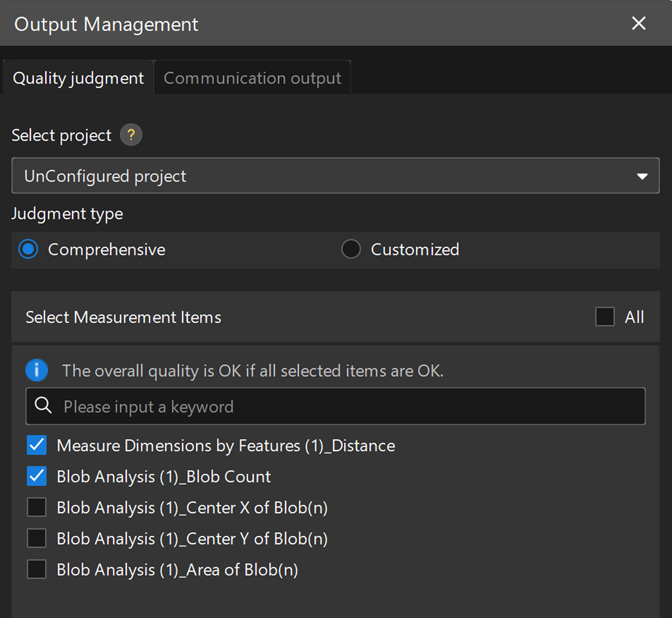
Task: Tick the All checkbox
Action: click(605, 317)
